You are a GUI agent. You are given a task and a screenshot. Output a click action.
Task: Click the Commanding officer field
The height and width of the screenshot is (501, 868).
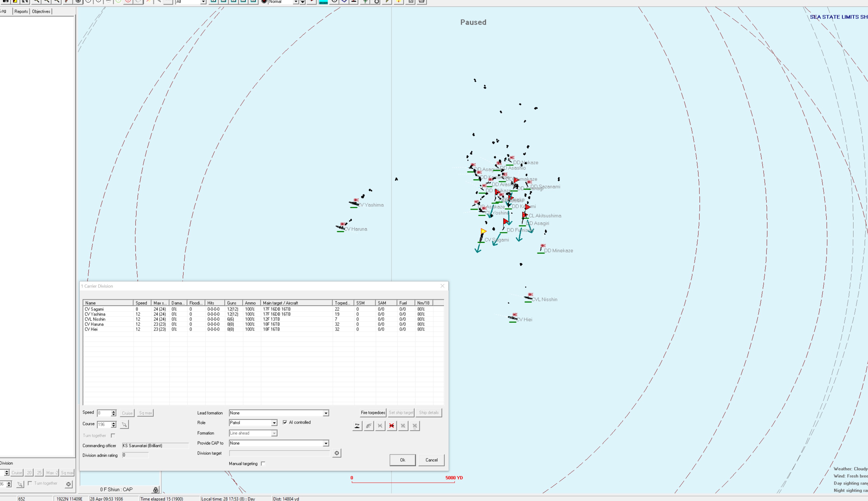click(155, 446)
